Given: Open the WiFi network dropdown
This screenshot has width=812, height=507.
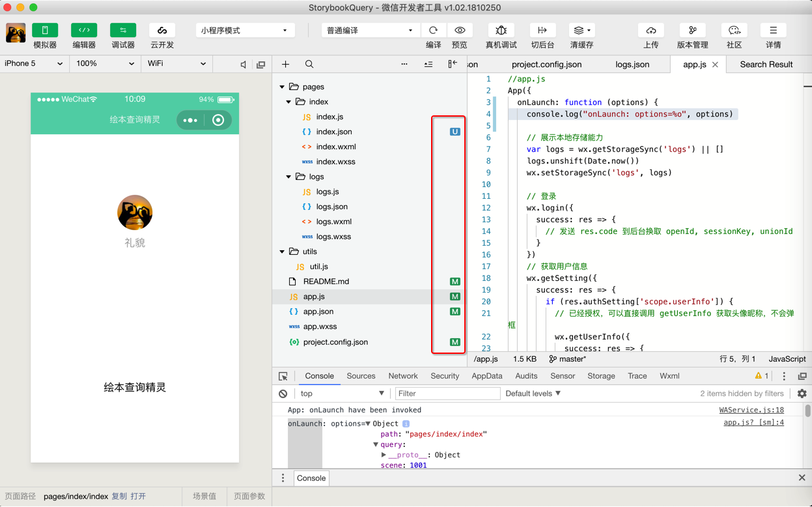Looking at the screenshot, I should [x=176, y=64].
